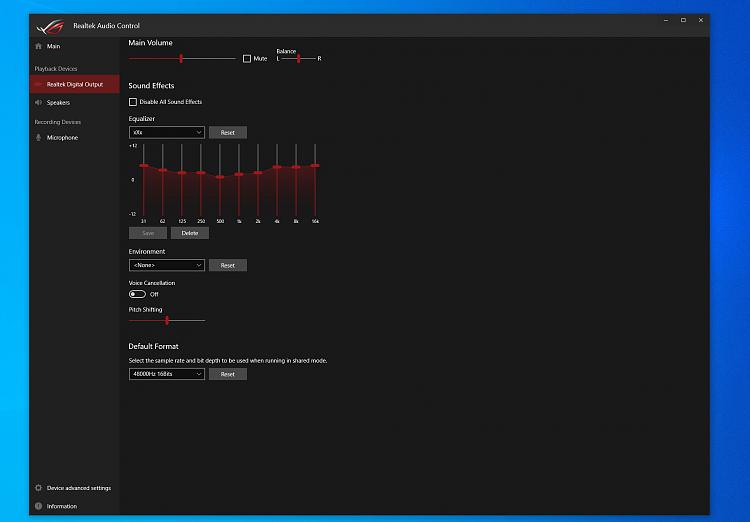Click the gear icon for Device advanced settings

point(38,488)
